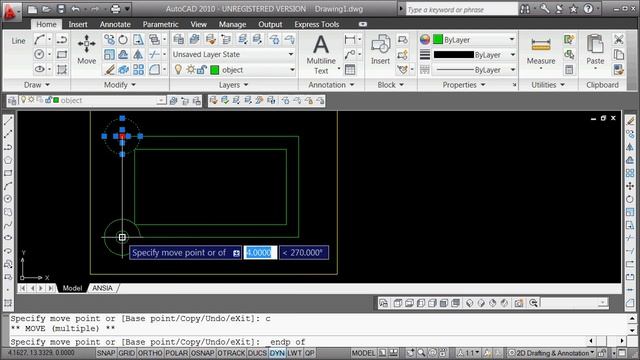Click the Open folder icon in quick access toolbar
640x360 pixels.
point(47,9)
